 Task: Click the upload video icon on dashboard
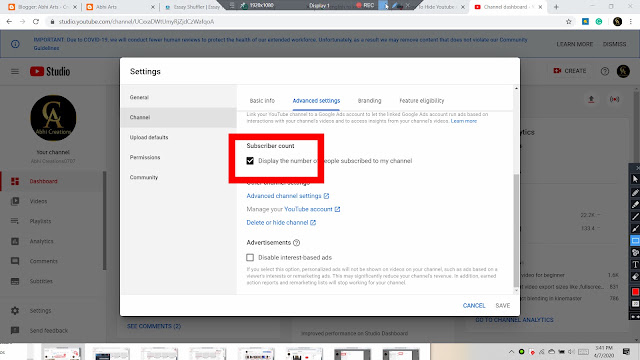coord(591,100)
